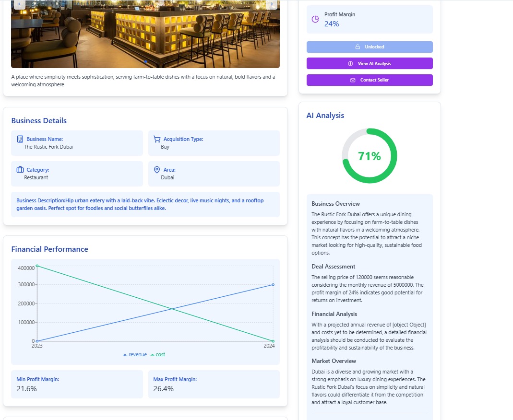513x420 pixels.
Task: Click the 71% AI score progress ring
Action: coord(370,156)
